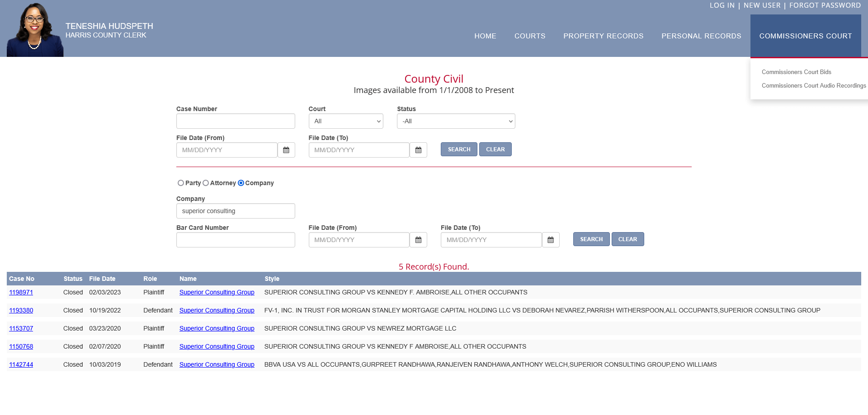Open case number 1150768

point(21,346)
